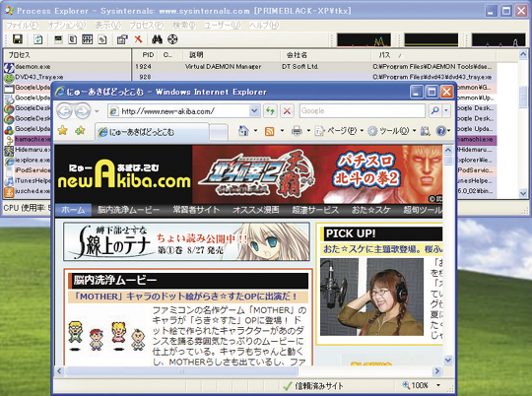The image size is (532, 396).
Task: Click the MOTHER キャラ article headline link
Action: point(185,297)
